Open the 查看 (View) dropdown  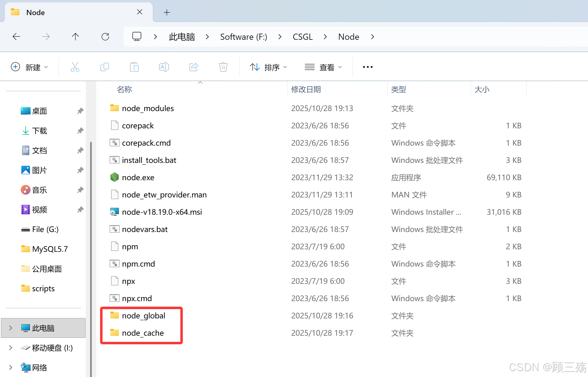323,67
